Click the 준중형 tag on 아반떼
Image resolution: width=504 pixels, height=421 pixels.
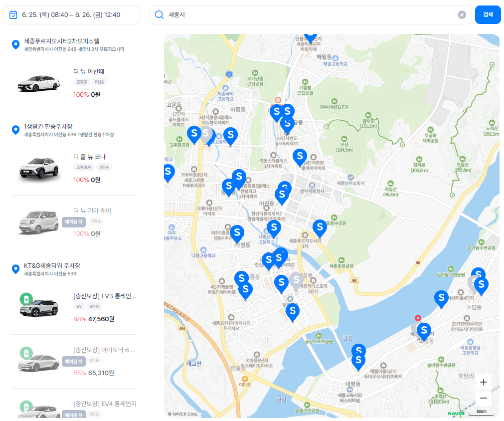(x=82, y=82)
